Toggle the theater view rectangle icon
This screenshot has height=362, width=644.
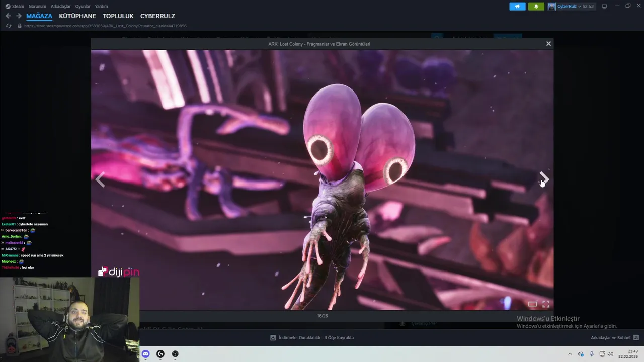click(x=532, y=304)
